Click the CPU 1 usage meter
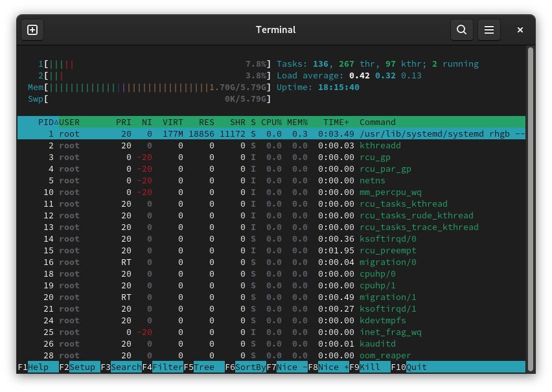 [155, 64]
